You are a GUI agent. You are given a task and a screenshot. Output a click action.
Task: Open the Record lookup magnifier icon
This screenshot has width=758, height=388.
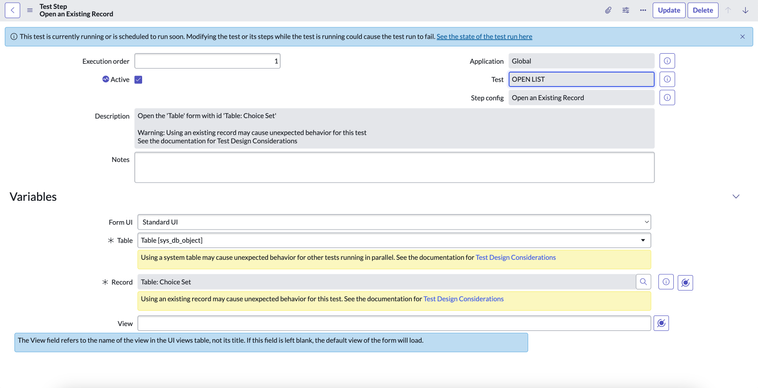643,282
